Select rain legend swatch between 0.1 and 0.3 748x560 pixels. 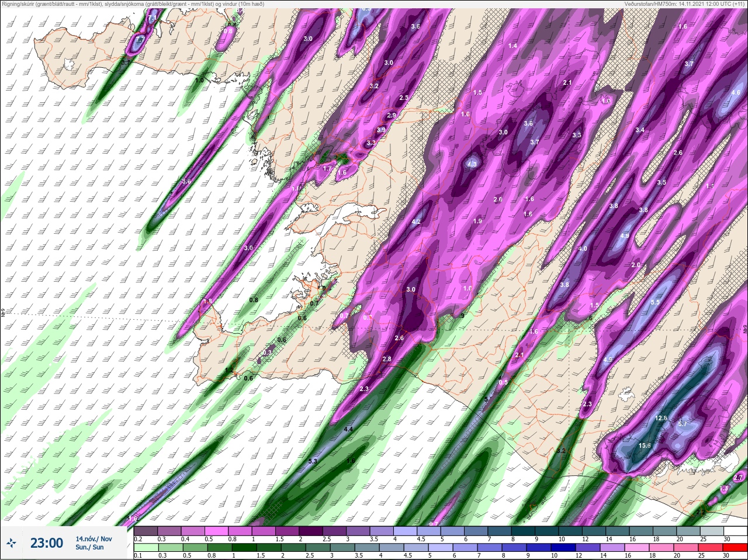tap(147, 548)
